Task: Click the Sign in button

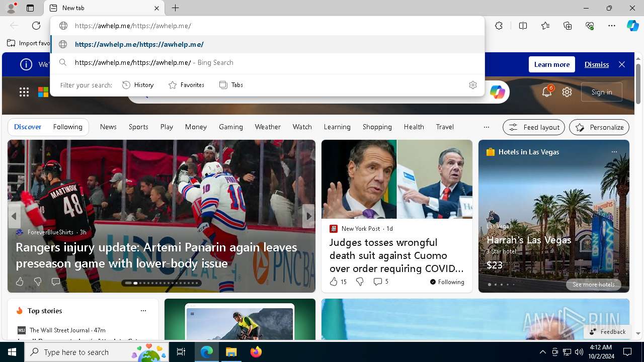Action: point(602,92)
